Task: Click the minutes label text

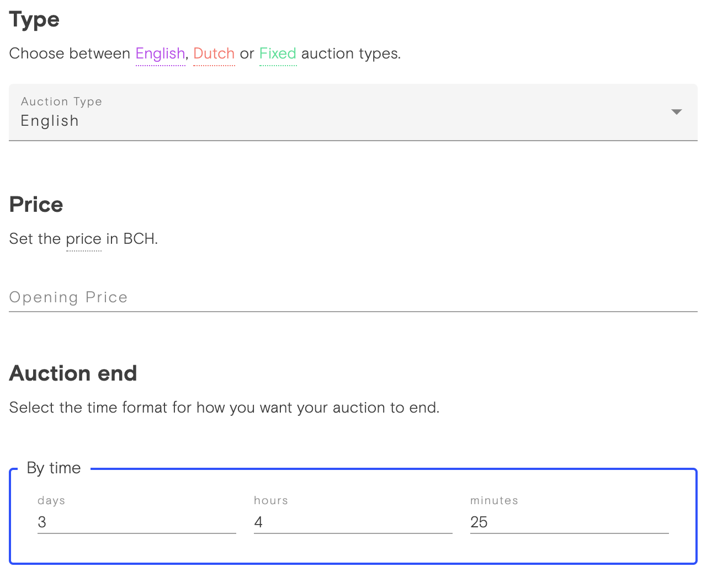Action: 494,500
